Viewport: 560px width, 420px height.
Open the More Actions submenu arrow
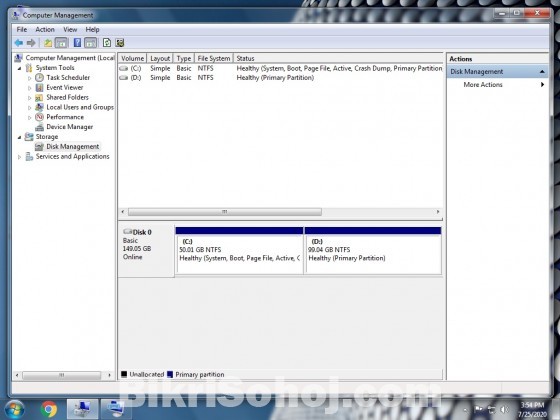(542, 85)
